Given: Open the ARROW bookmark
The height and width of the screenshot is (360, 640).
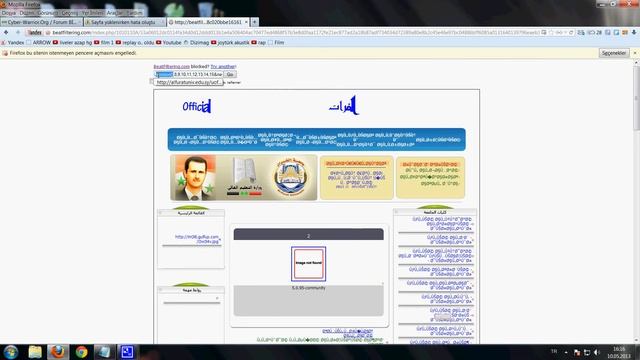Looking at the screenshot, I should coord(39,42).
